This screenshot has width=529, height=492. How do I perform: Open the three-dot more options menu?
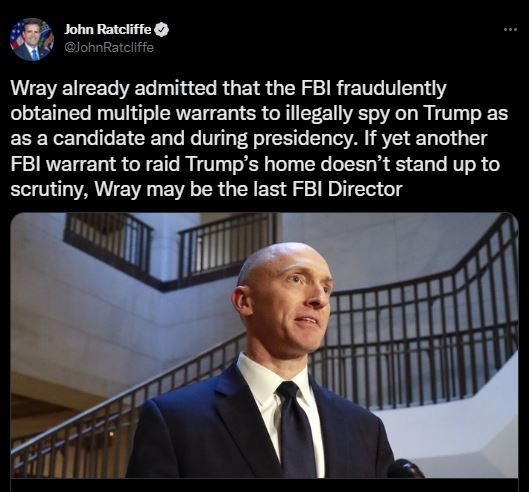pyautogui.click(x=510, y=30)
